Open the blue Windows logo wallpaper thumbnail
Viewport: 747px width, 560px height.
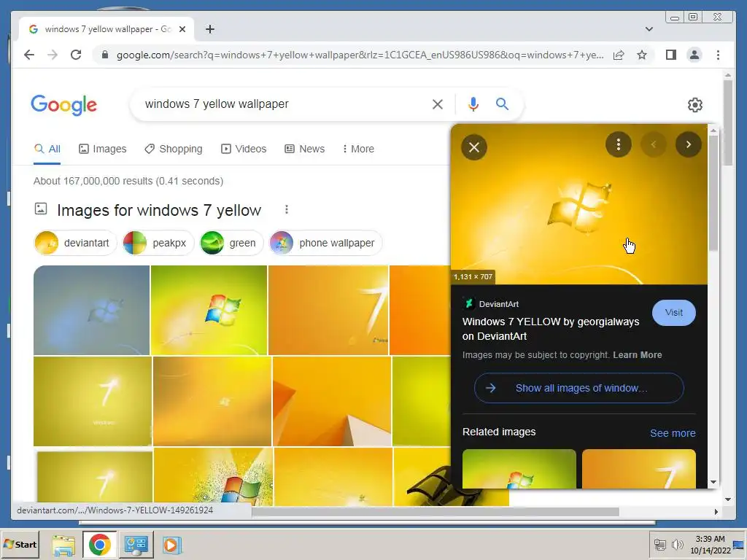(x=91, y=310)
